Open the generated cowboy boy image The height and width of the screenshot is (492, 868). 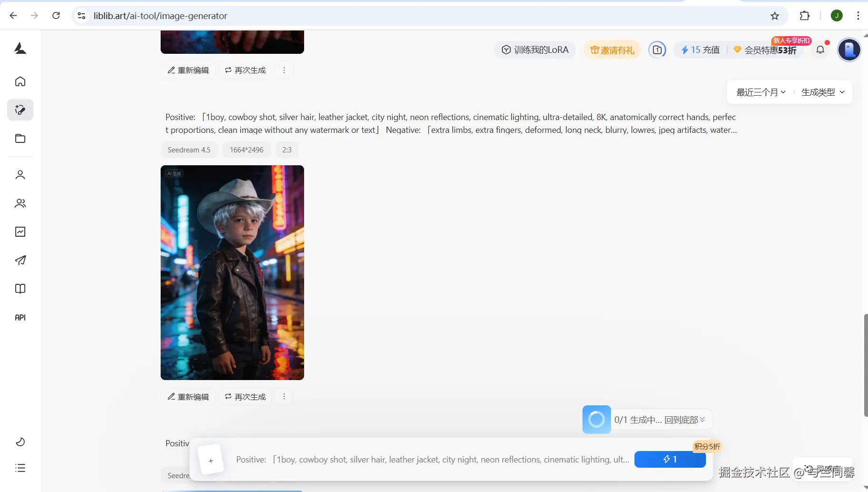(232, 272)
